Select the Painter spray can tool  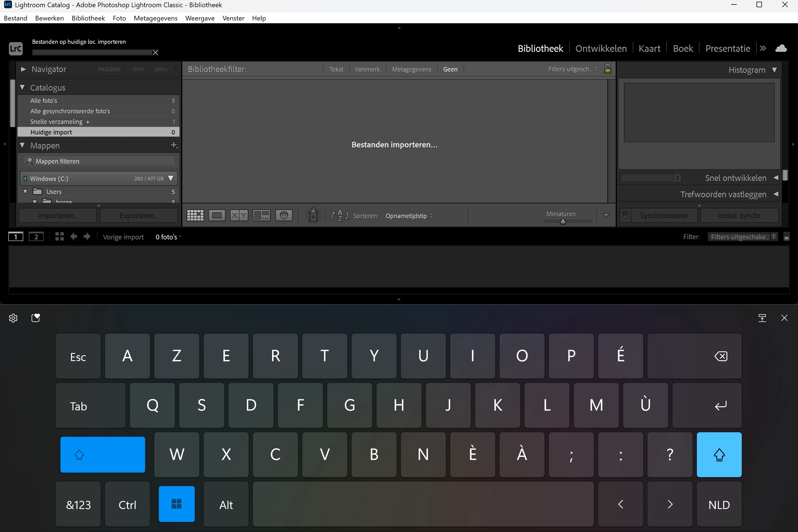click(313, 216)
